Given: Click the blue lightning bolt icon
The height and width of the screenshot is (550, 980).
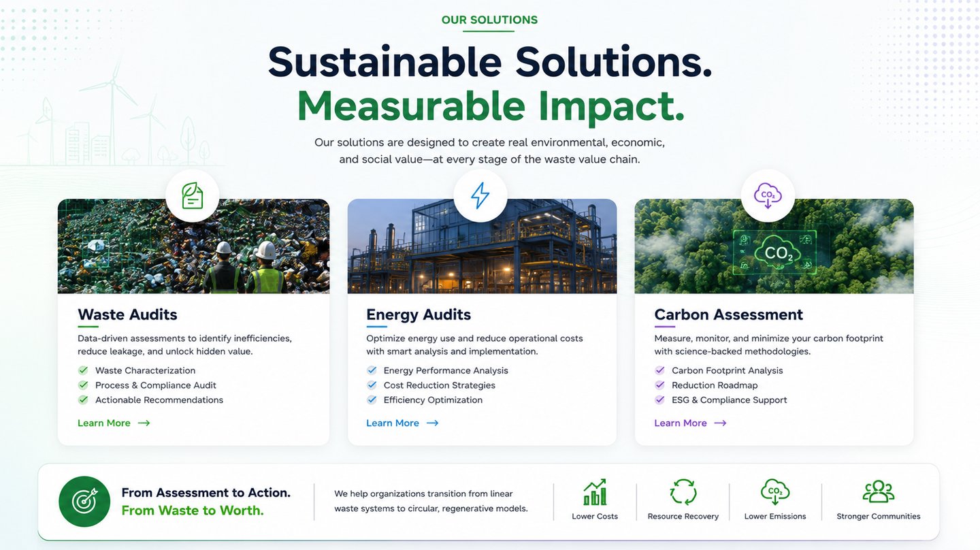Looking at the screenshot, I should click(480, 196).
